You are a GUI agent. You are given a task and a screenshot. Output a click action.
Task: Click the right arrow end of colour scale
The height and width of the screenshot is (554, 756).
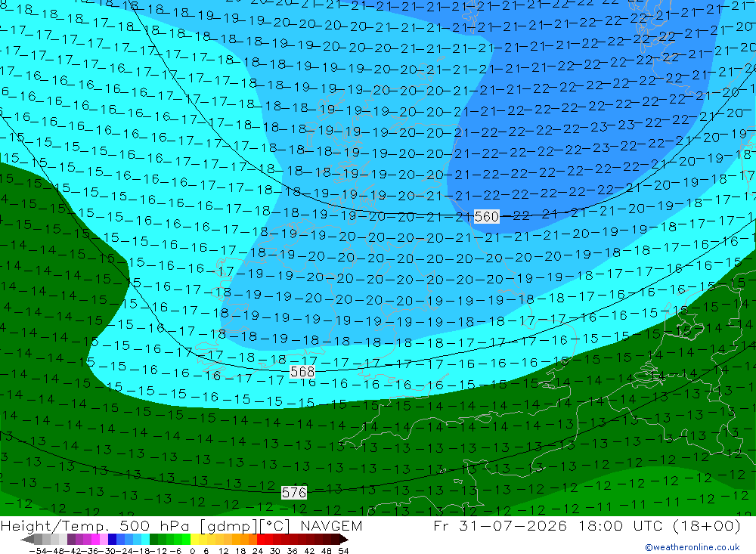[344, 540]
